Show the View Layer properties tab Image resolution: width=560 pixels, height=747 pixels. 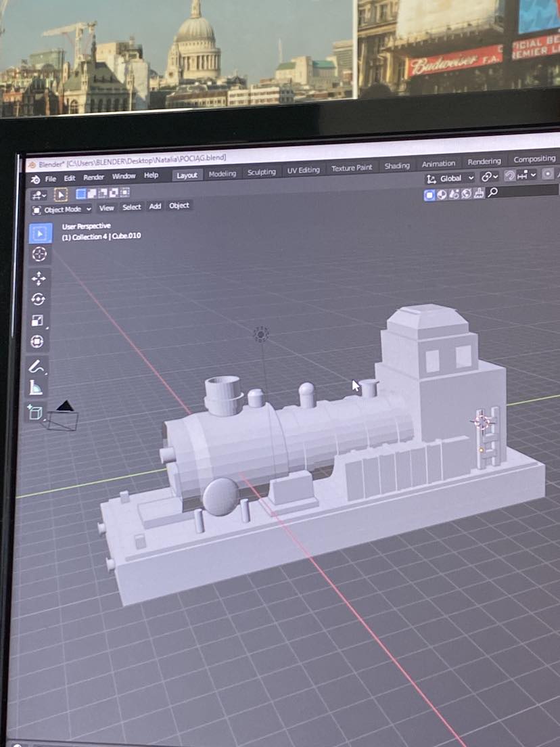point(442,194)
